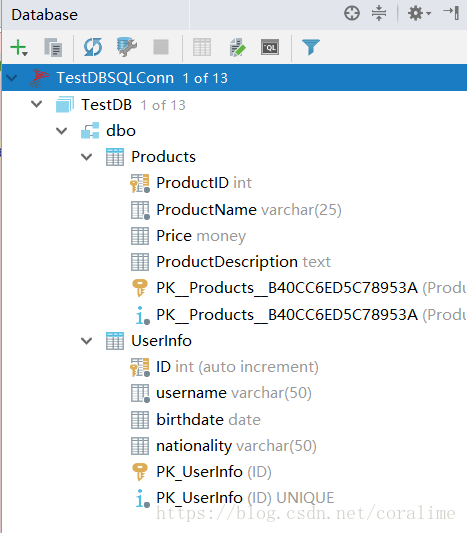Viewport: 467px width, 533px height.
Task: Collapse the TestDB database node
Action: [37, 104]
